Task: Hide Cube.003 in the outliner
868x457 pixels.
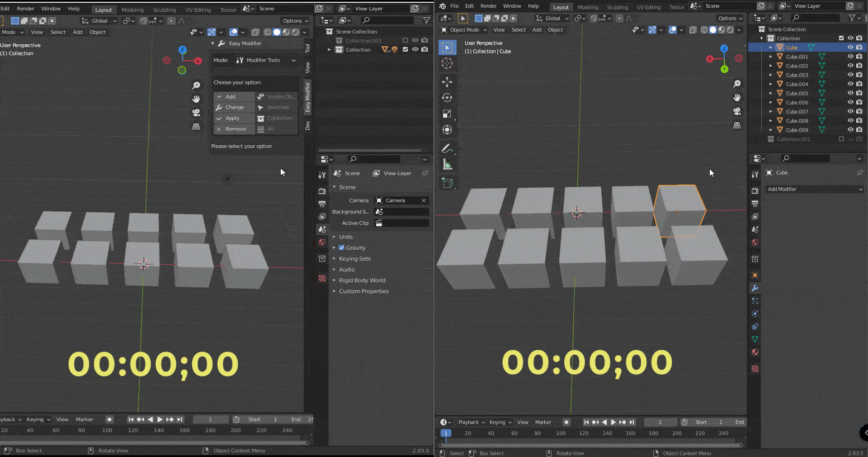Action: 850,75
